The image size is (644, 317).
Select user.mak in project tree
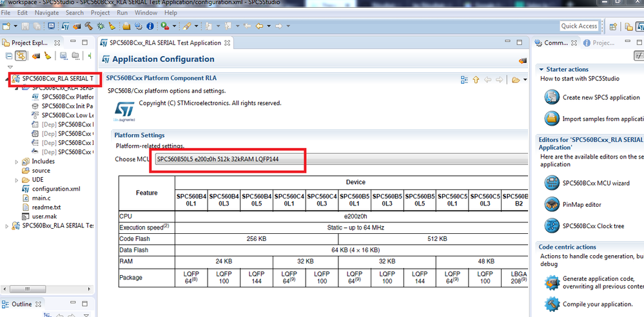pyautogui.click(x=44, y=216)
